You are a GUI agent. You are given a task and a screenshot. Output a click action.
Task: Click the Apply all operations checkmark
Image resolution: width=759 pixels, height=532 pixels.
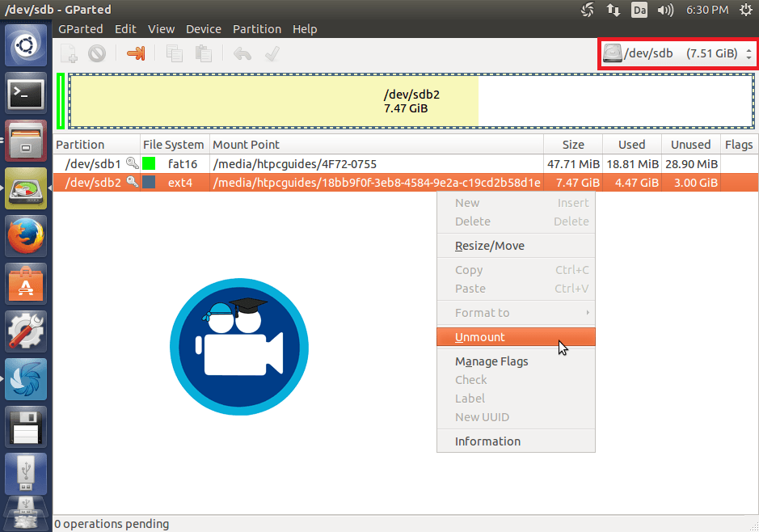tap(272, 53)
